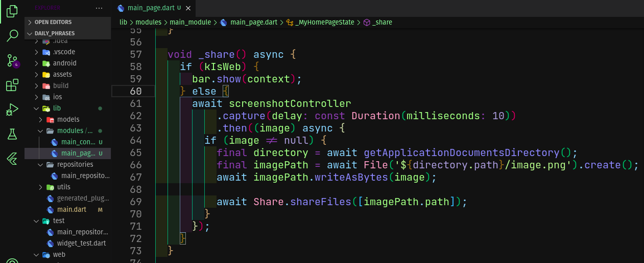Open main_reposito... file under repositories
The height and width of the screenshot is (263, 644).
[67, 176]
